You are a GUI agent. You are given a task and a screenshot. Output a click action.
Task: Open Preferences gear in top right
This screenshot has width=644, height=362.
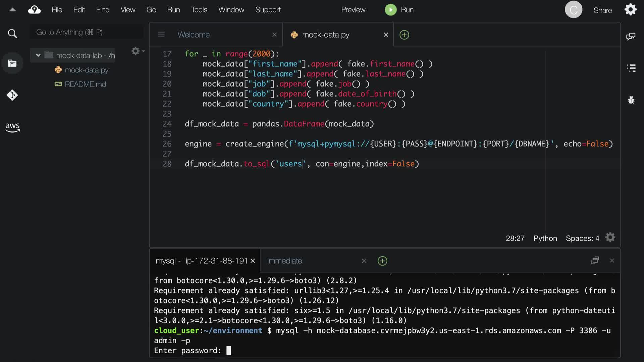click(630, 10)
